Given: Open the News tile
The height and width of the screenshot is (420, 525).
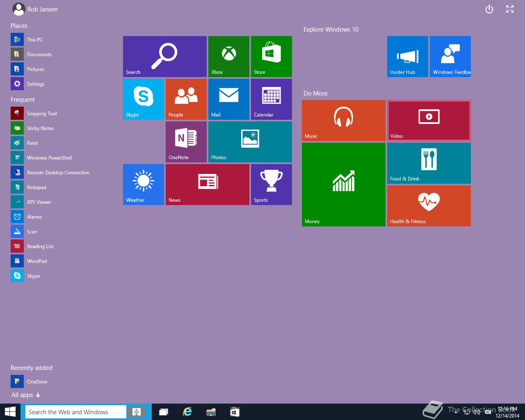Looking at the screenshot, I should tap(208, 185).
